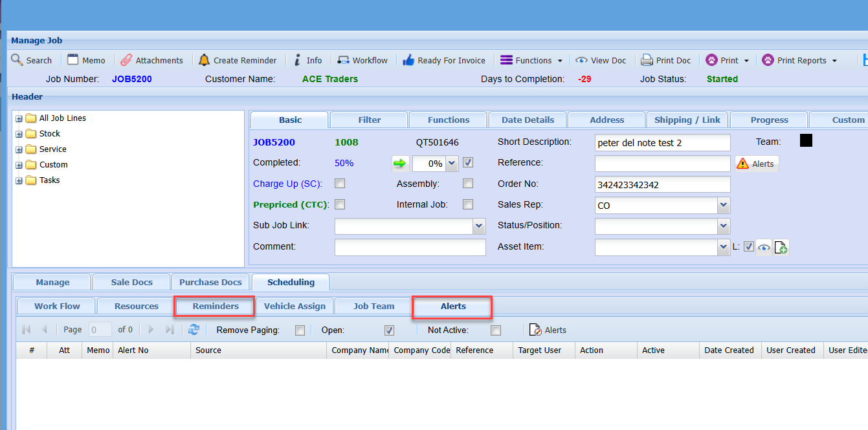The image size is (868, 430).
Task: Click the Create Reminder bell icon
Action: [x=204, y=60]
